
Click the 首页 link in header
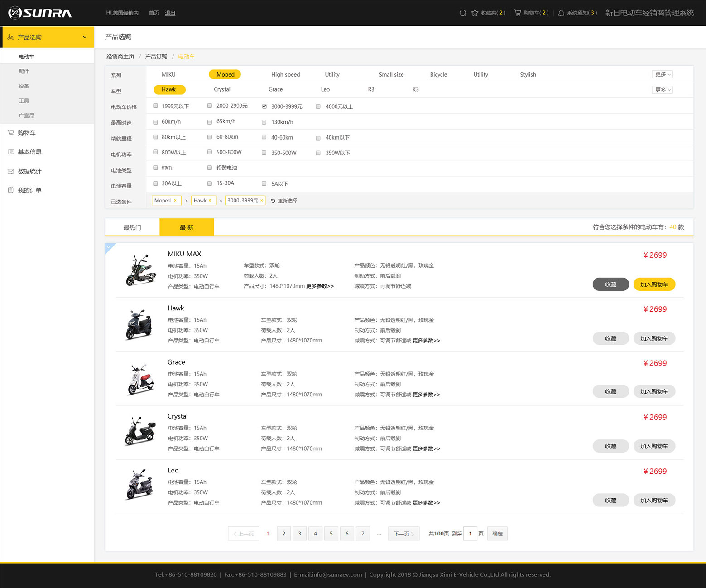click(154, 13)
